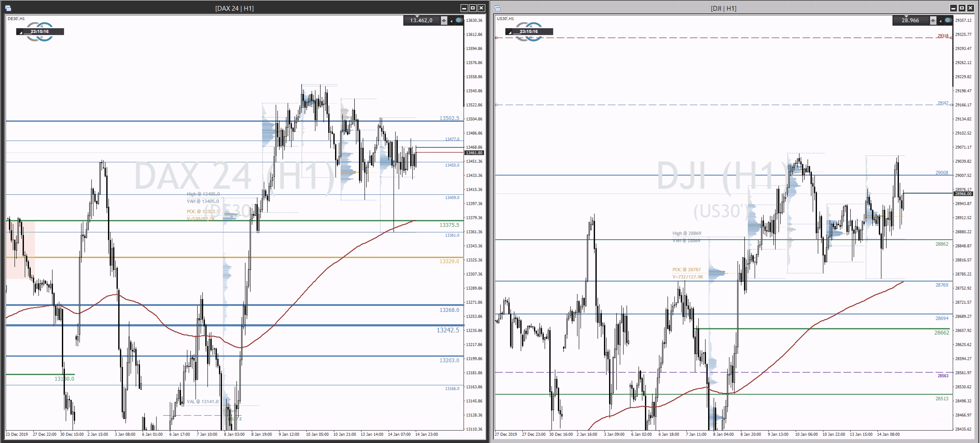Select the dashed 28563 level label
This screenshot has width=980, height=443.
click(943, 376)
